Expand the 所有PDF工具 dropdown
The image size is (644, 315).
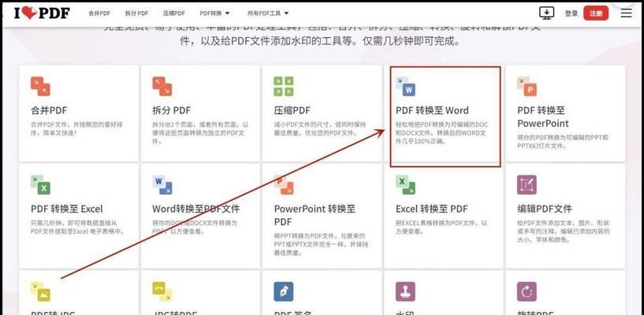(268, 13)
